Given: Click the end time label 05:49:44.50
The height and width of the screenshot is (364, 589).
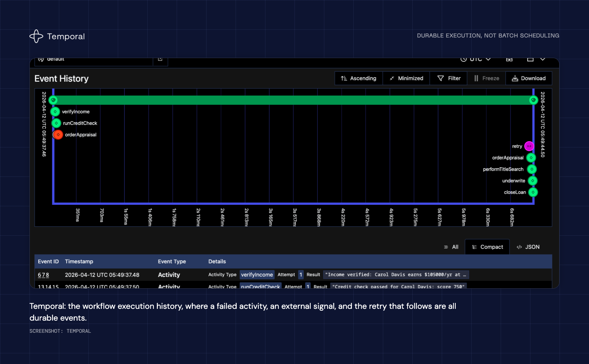Looking at the screenshot, I should point(543,124).
